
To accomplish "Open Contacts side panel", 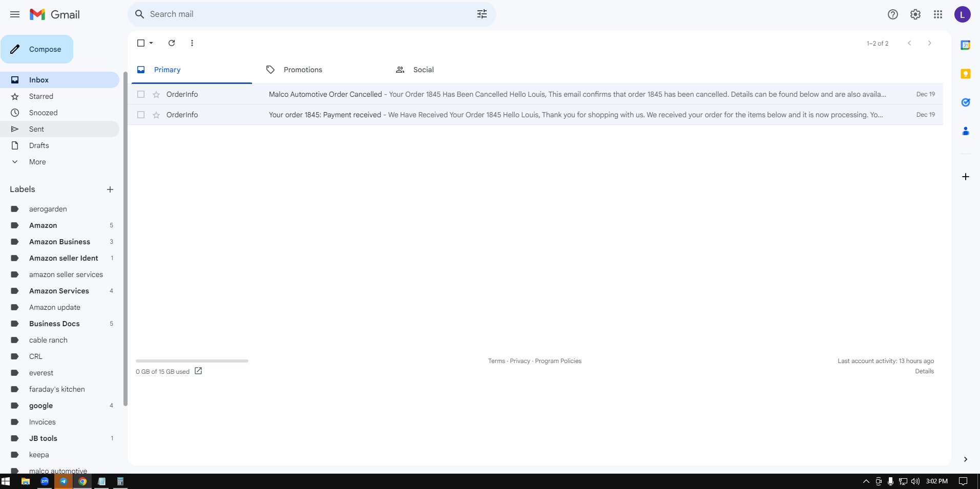I will tap(966, 131).
